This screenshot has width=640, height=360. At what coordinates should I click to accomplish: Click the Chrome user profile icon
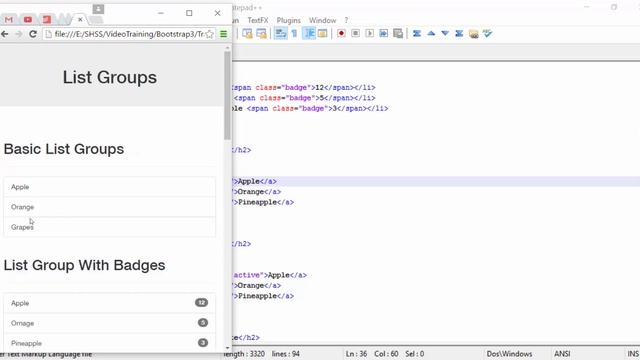(x=98, y=9)
